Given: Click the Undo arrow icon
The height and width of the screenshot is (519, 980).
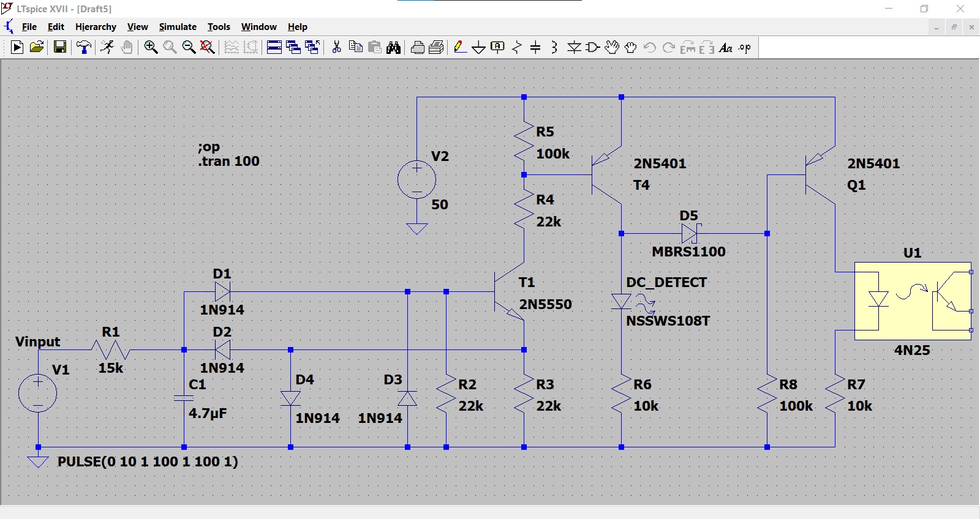Looking at the screenshot, I should pyautogui.click(x=650, y=47).
